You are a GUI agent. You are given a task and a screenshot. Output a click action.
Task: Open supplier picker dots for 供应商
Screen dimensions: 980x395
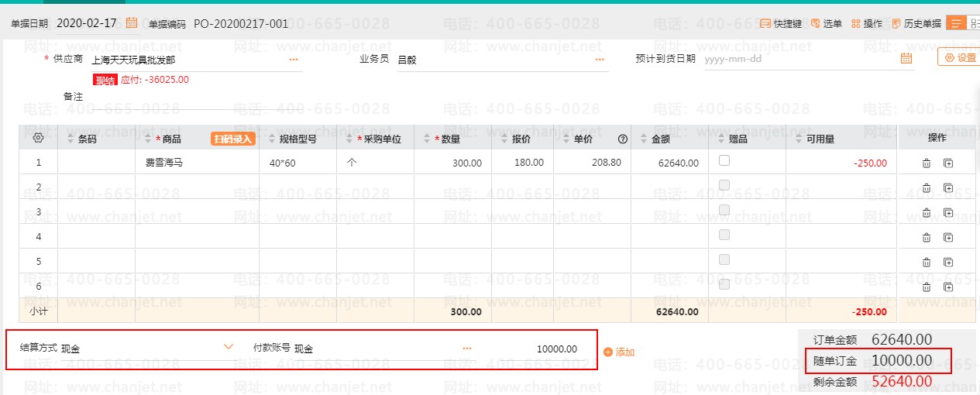[294, 59]
